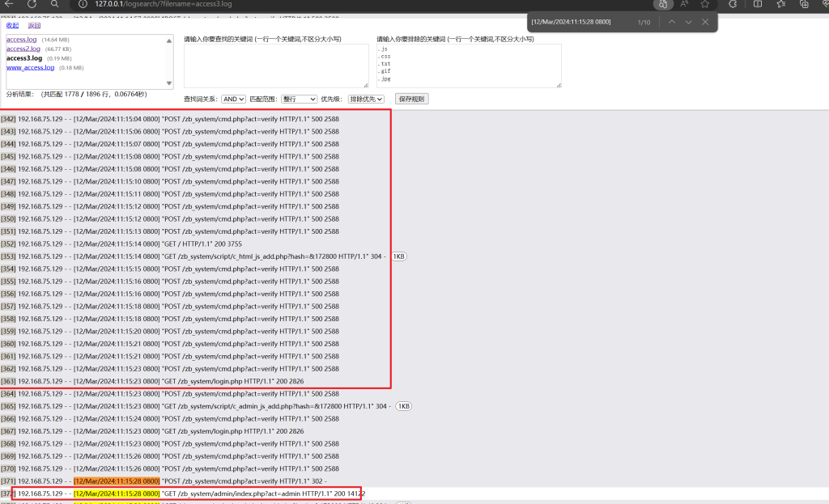Open Favorites list icon in toolbar
The image size is (829, 504).
click(x=781, y=4)
